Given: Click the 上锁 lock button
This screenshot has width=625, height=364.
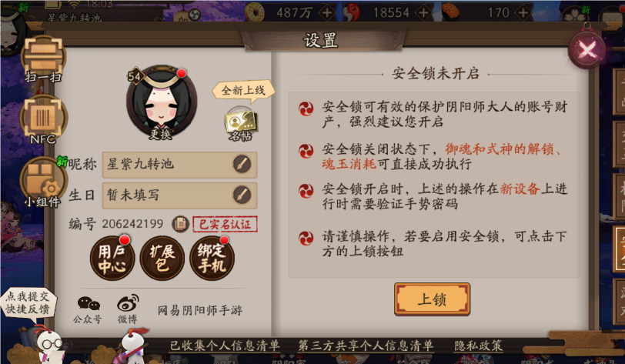Looking at the screenshot, I should [x=432, y=299].
